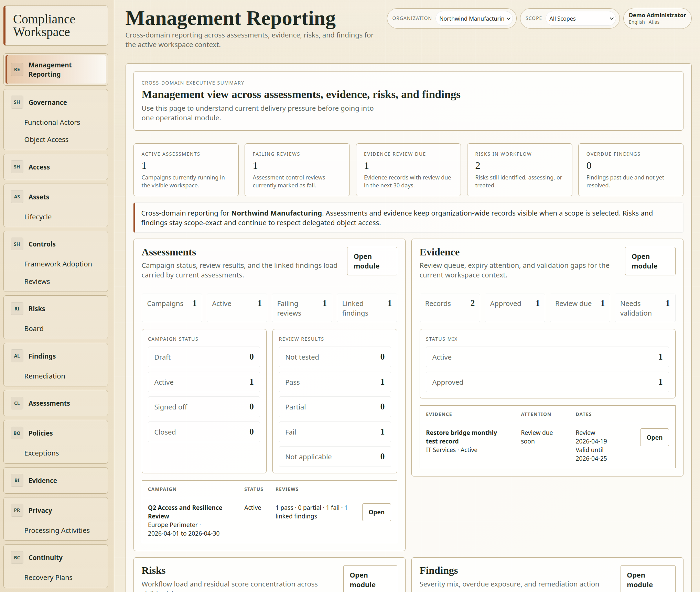Open the Demo Administrator user menu
This screenshot has height=592, width=700.
[657, 19]
